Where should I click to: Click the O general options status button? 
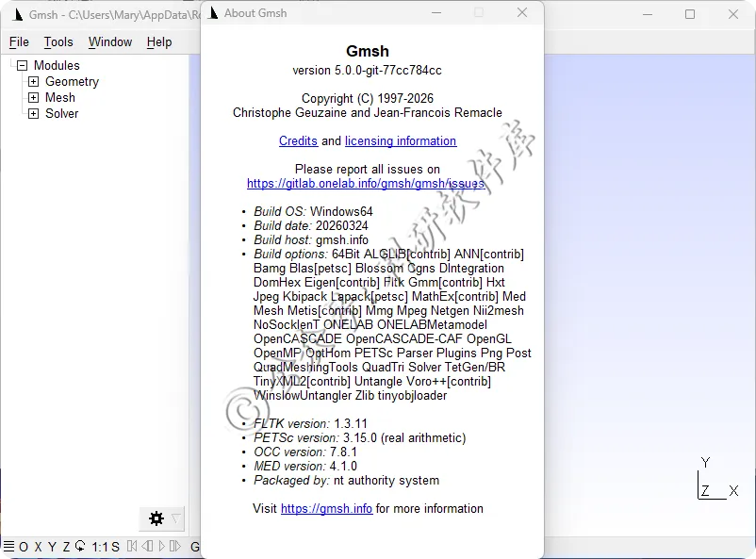[x=24, y=547]
